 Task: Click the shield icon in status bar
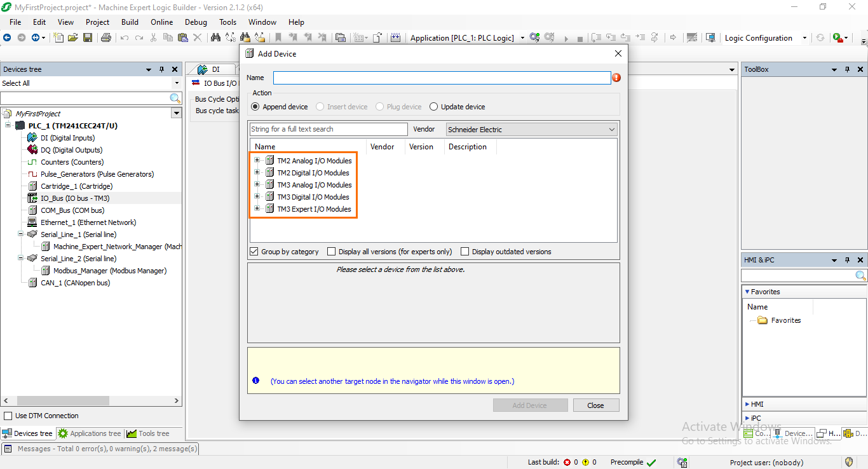coord(849,462)
